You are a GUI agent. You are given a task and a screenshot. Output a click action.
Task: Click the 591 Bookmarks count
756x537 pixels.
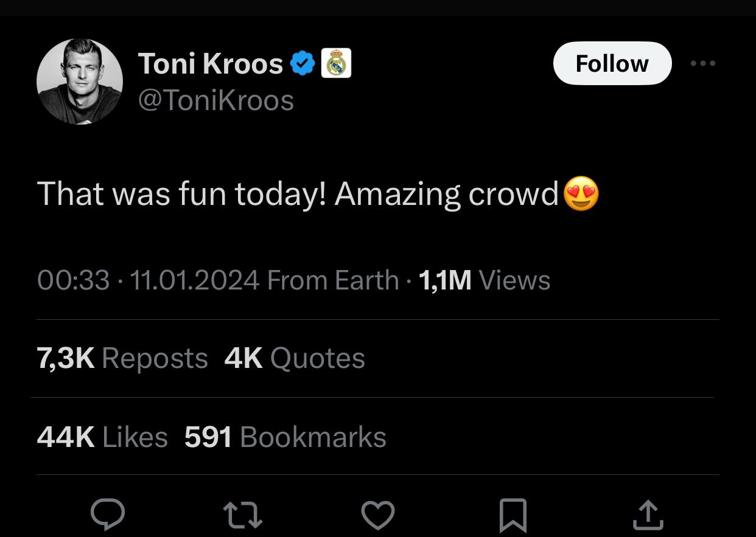[x=285, y=437]
